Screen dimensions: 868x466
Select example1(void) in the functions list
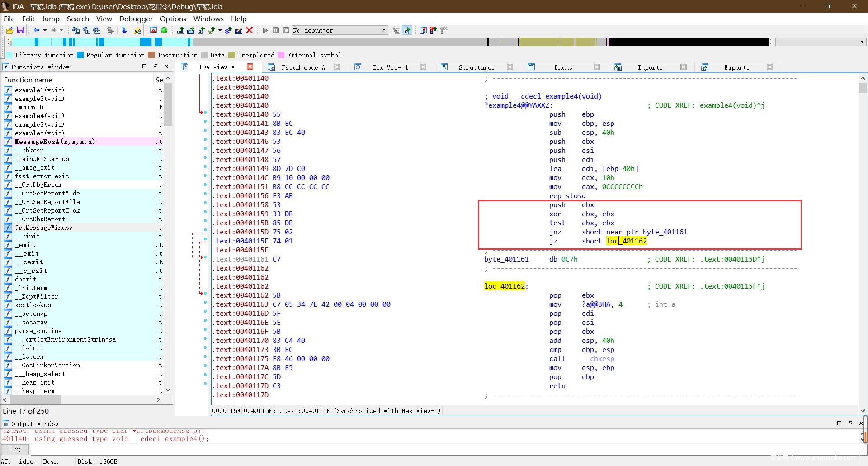click(39, 90)
